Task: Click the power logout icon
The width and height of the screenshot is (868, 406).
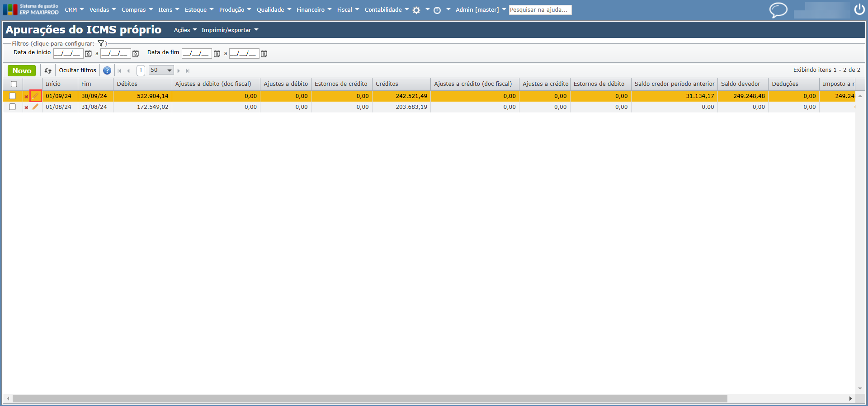Action: [x=859, y=9]
